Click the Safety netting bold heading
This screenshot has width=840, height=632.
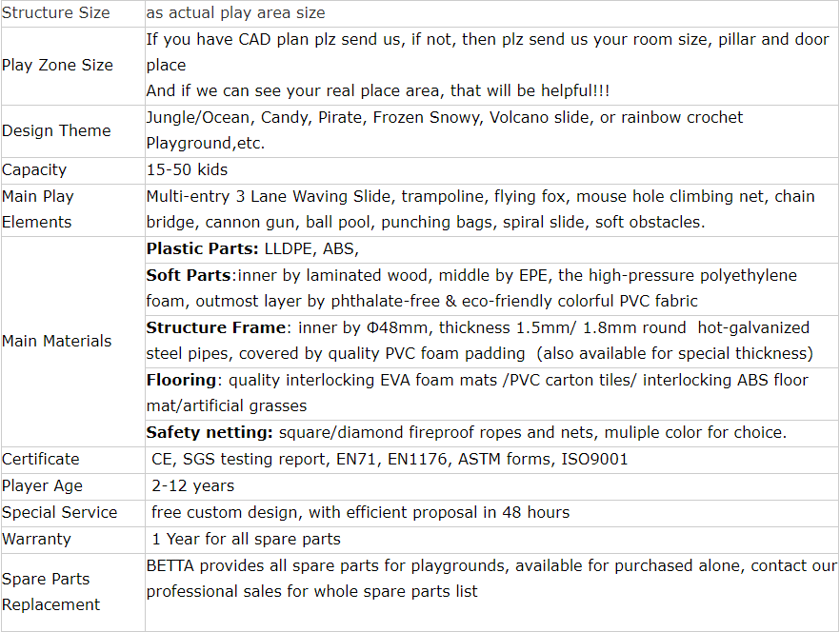[x=210, y=433]
